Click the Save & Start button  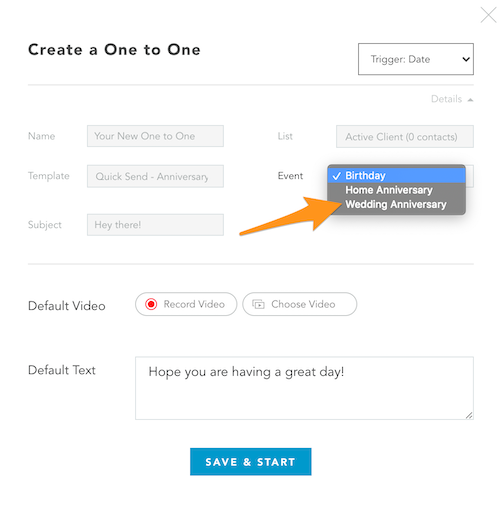pyautogui.click(x=251, y=462)
